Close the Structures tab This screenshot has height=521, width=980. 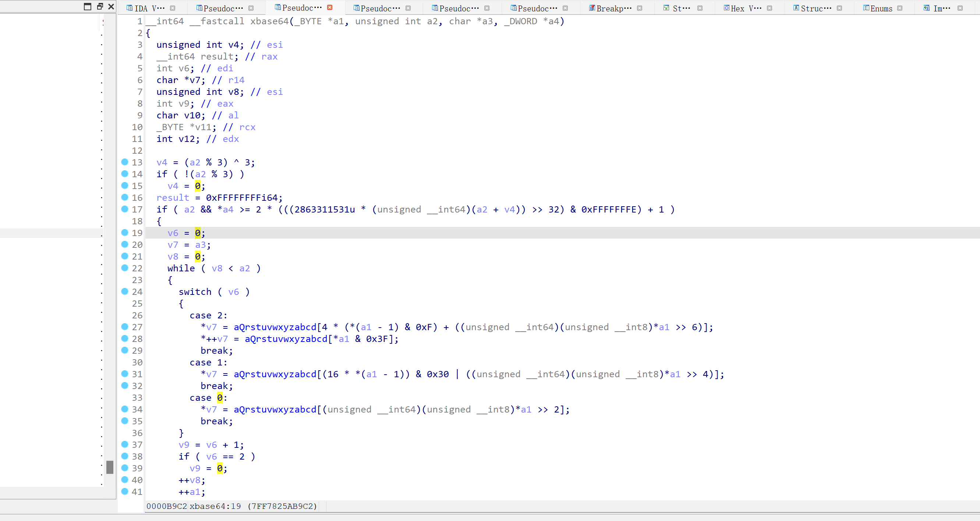pyautogui.click(x=840, y=8)
